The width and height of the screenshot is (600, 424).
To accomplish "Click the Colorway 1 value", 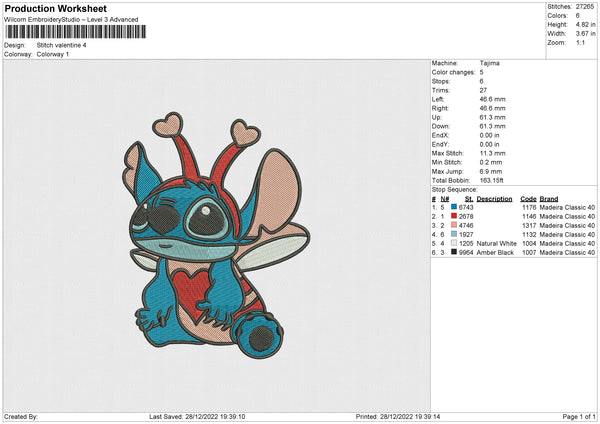I will [54, 54].
